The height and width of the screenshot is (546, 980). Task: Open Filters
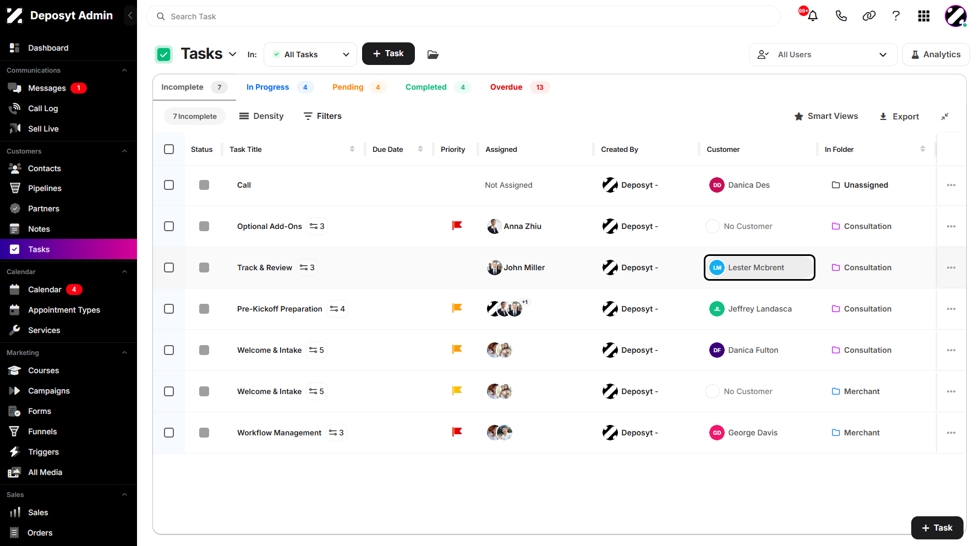322,116
